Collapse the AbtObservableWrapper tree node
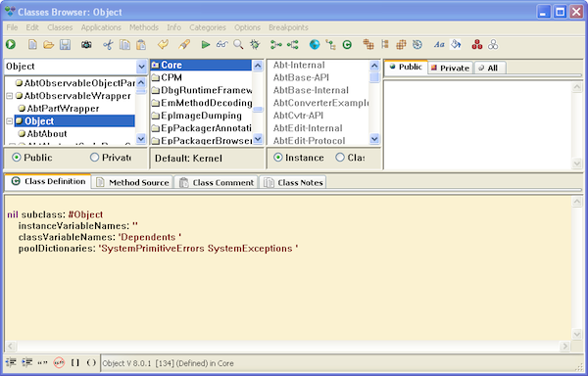Screen dimensions: 588x376 click(x=10, y=96)
